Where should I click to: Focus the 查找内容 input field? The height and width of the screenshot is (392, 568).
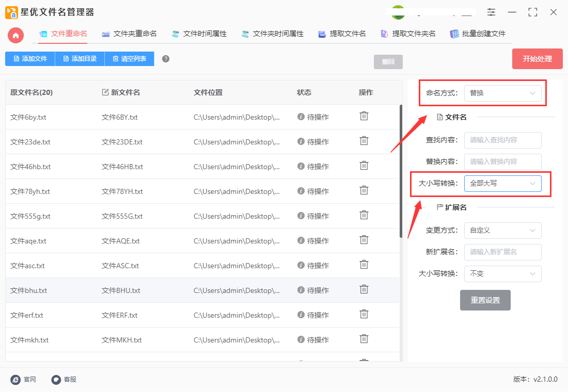click(502, 140)
